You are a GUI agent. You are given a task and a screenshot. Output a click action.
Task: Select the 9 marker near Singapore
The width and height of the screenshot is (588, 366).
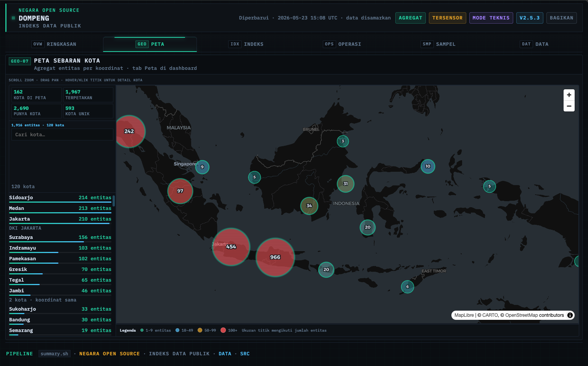coord(202,167)
